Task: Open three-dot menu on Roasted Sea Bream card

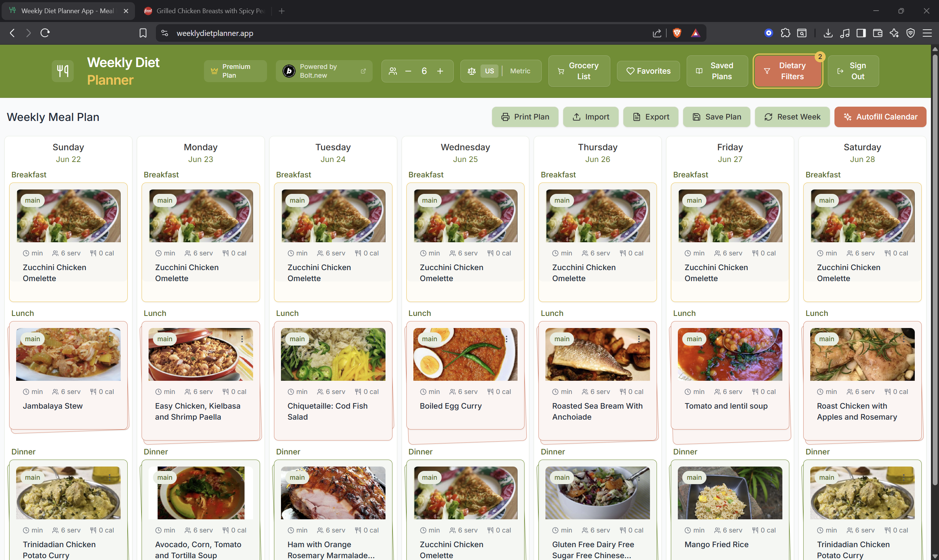Action: 639,339
